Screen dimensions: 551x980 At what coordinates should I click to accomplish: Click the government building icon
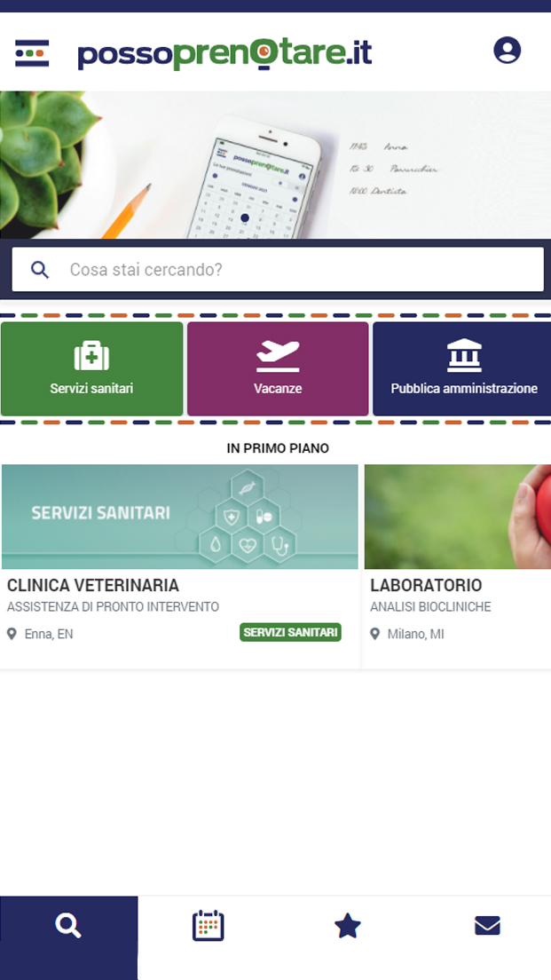464,356
